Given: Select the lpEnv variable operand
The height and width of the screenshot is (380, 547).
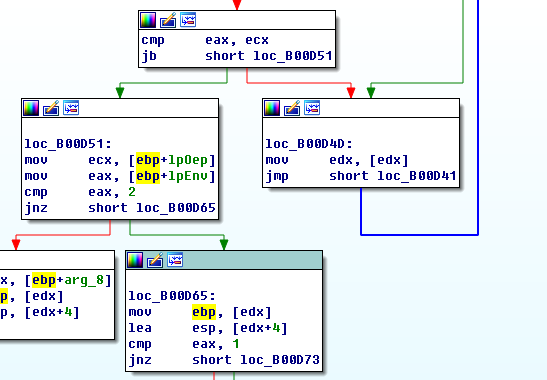Looking at the screenshot, I should tap(188, 176).
